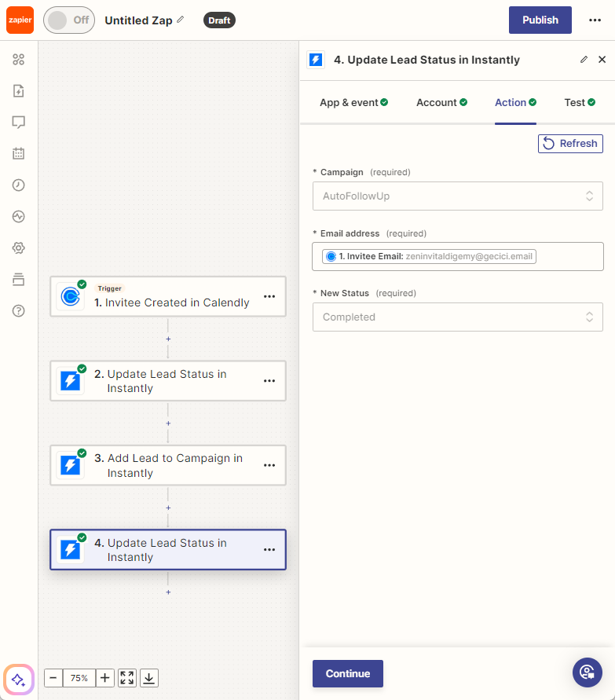Close the step editor panel

point(602,60)
